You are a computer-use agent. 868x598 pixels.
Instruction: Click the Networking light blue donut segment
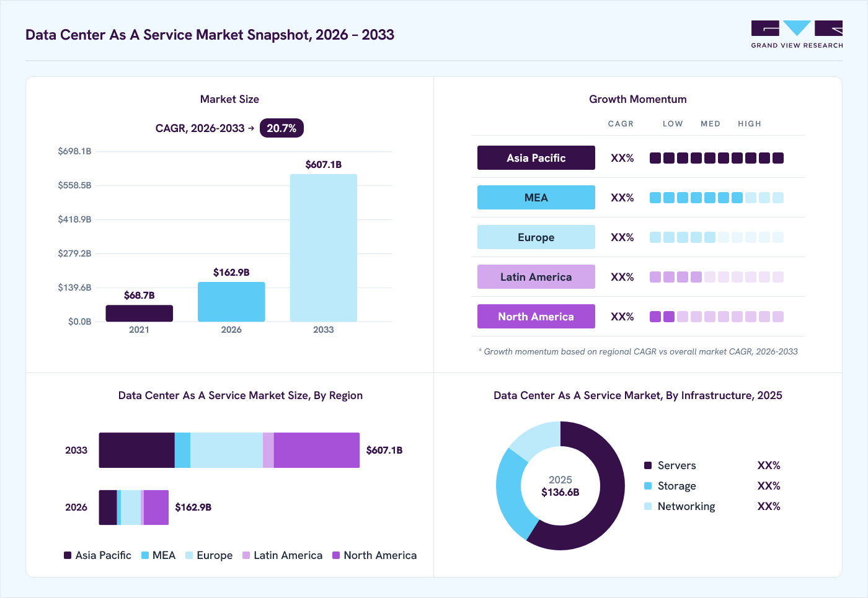coord(537,439)
